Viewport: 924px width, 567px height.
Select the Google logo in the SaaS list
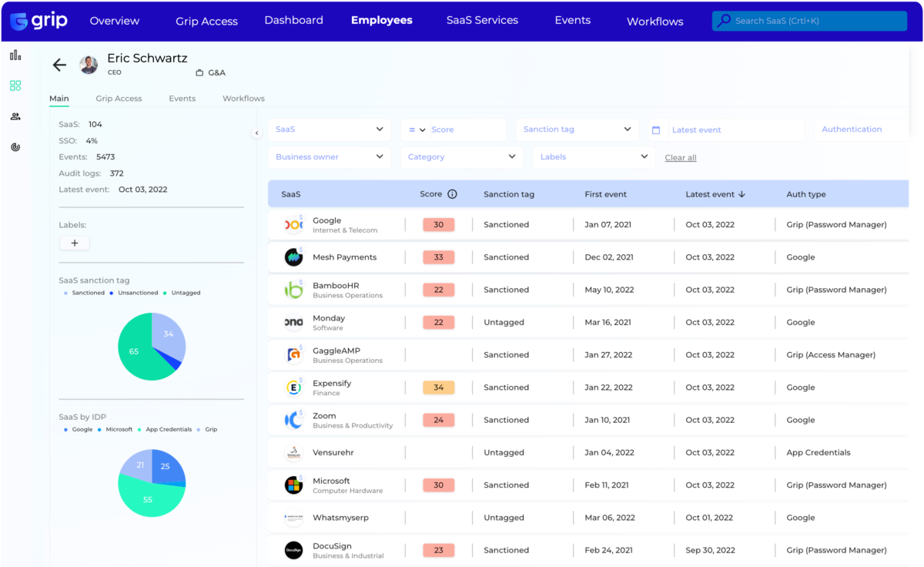tap(293, 224)
